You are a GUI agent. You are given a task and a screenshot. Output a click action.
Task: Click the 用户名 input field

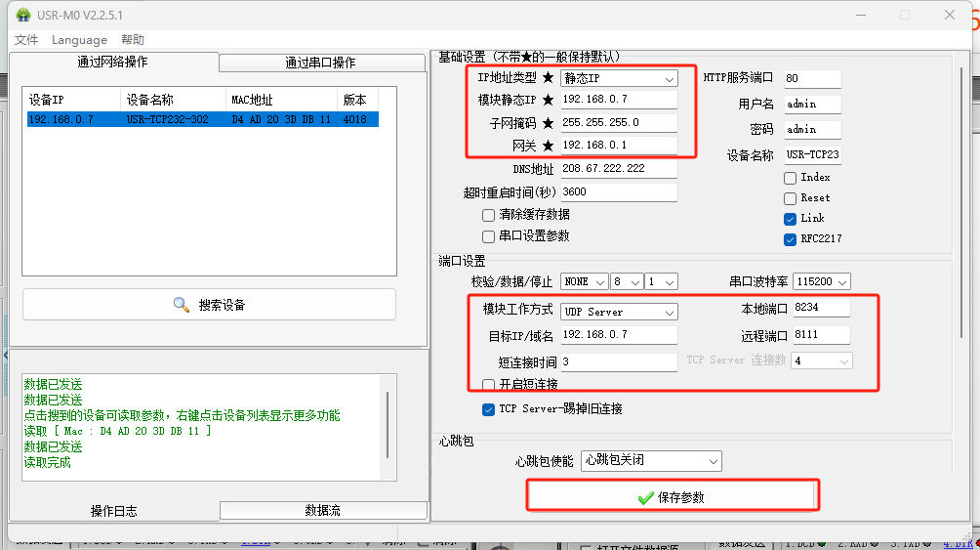coord(812,104)
